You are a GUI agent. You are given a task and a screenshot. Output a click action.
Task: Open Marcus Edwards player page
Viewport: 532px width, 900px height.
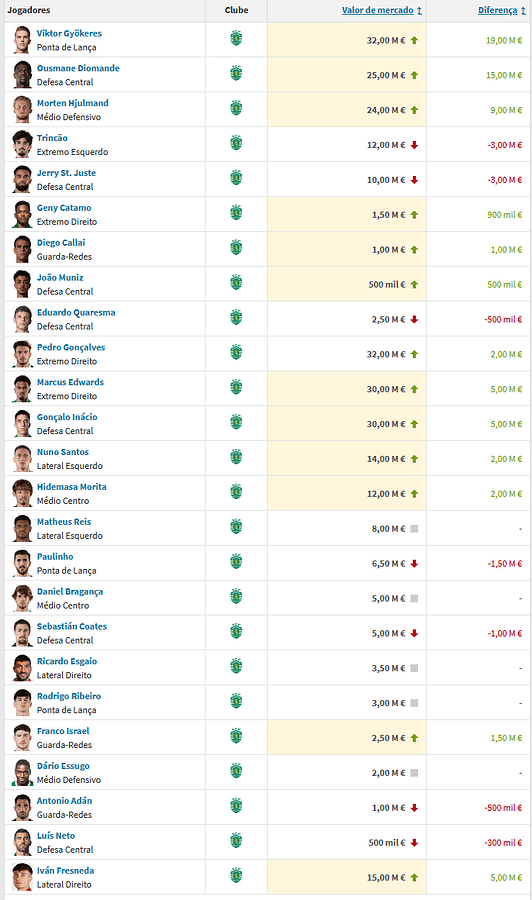click(71, 382)
